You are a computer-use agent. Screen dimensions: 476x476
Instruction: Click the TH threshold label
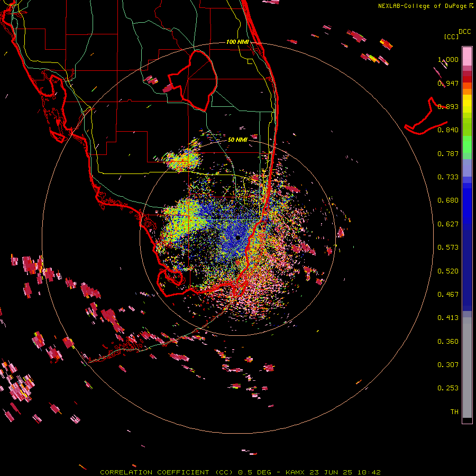(454, 411)
